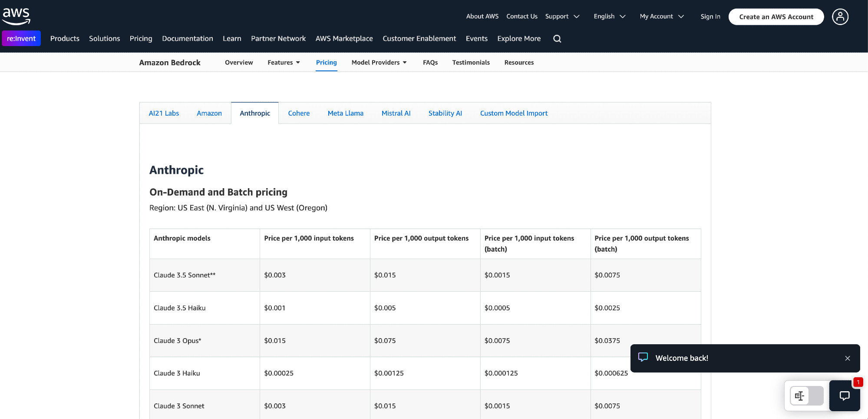Click the user profile avatar icon

pos(840,17)
